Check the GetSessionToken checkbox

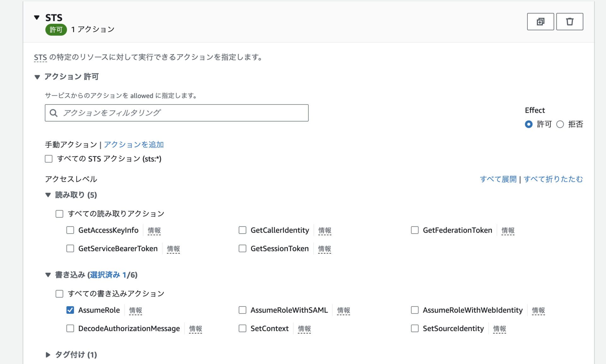pos(242,248)
